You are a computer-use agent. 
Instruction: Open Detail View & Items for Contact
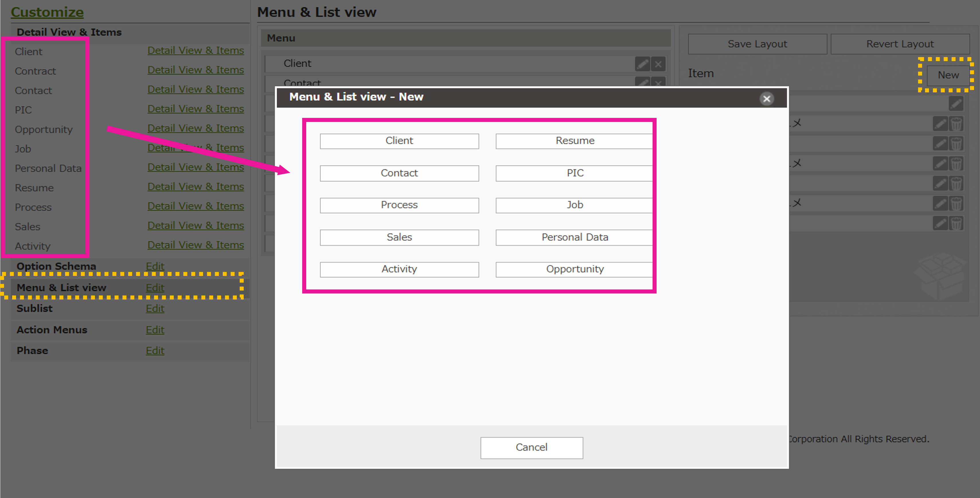pyautogui.click(x=196, y=90)
